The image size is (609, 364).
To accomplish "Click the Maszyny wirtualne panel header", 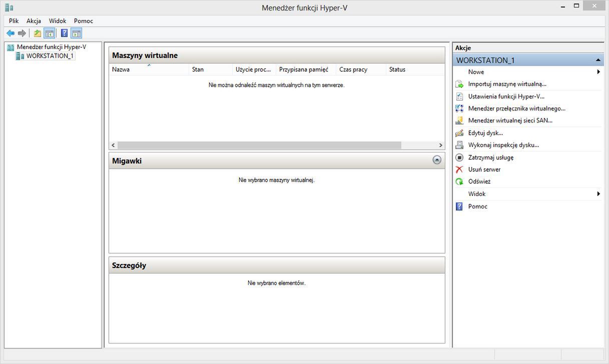I will 277,55.
